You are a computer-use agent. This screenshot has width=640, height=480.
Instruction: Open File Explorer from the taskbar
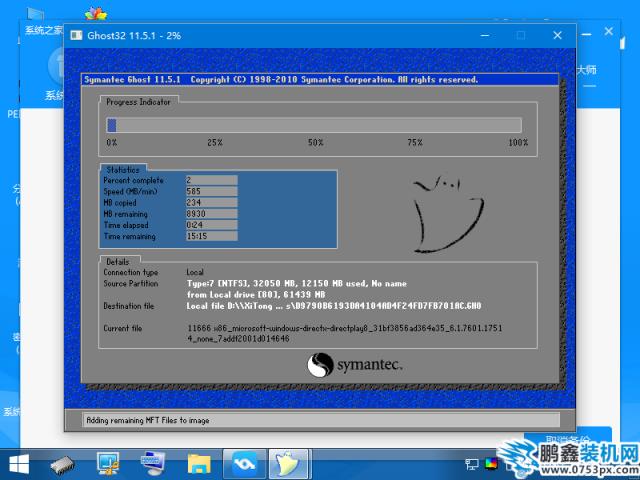coord(199,464)
